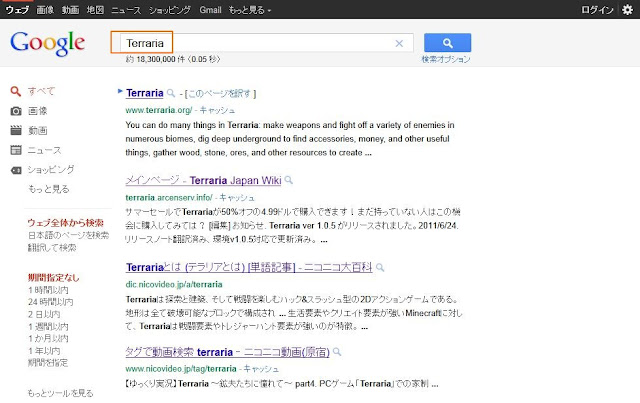640x403 pixels.
Task: Open もっと見る dropdown in top bar
Action: tap(250, 10)
